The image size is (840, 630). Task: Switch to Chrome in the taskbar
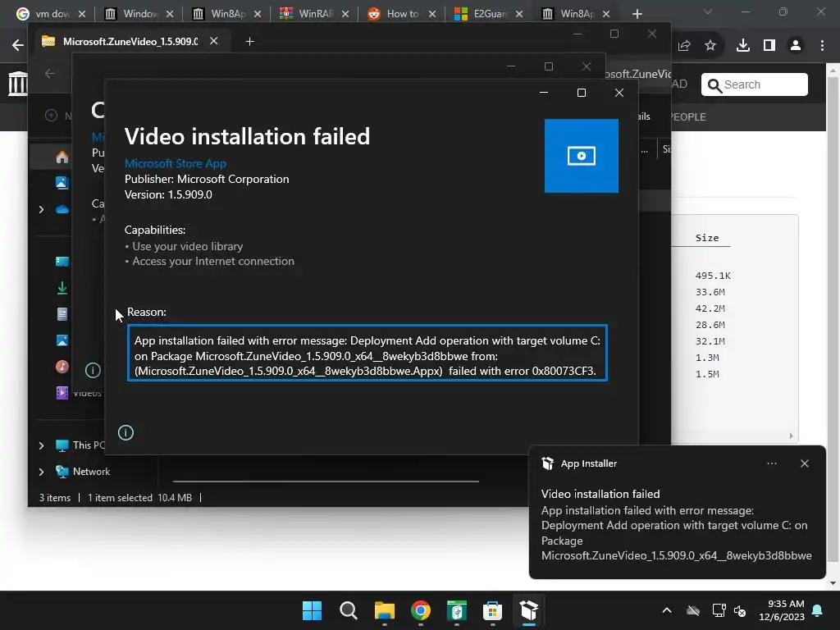tap(421, 610)
